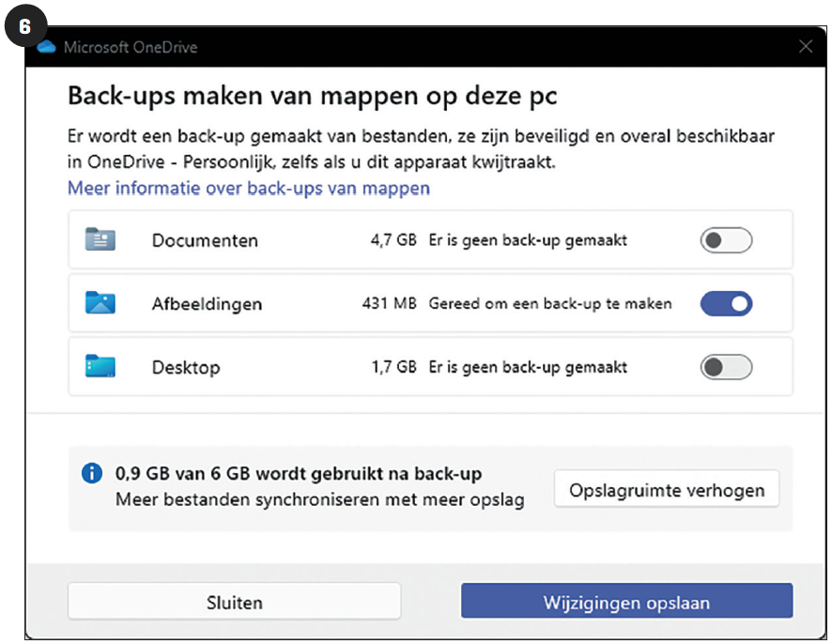Click Desktop status 'Er is geen back-up gemaakt'
This screenshot has width=832, height=644.
coord(528,367)
